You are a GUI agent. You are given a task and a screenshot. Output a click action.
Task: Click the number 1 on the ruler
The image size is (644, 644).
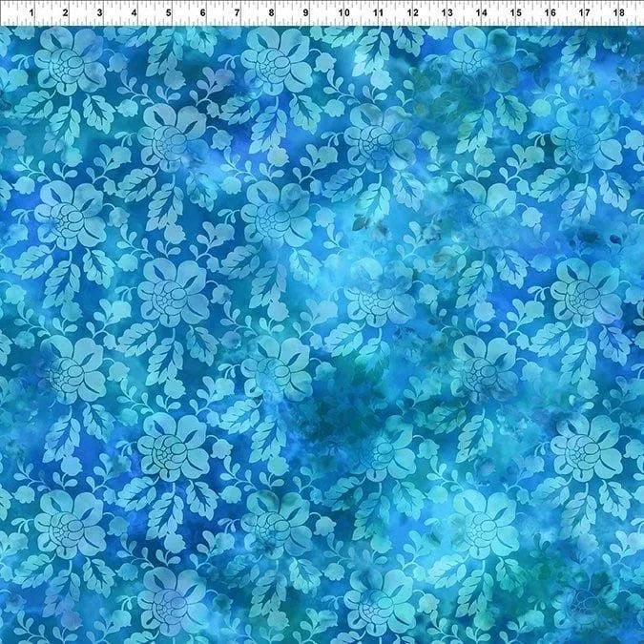tap(31, 14)
